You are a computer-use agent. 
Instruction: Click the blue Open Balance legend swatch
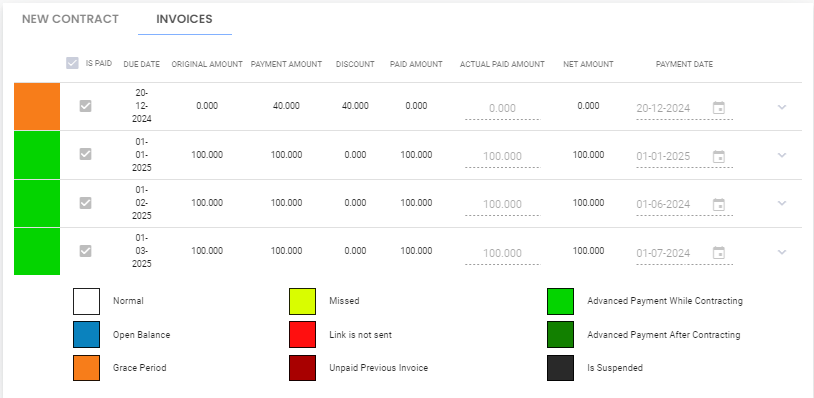click(x=86, y=335)
